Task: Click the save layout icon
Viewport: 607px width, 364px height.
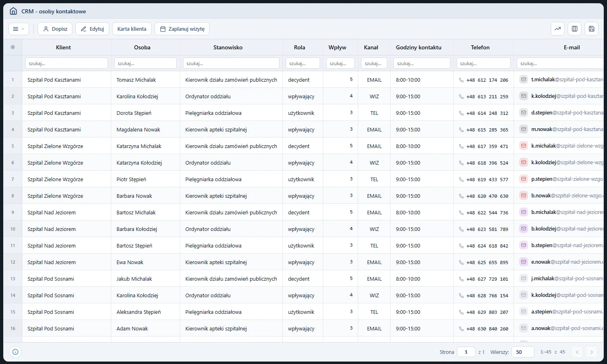Action: pos(592,29)
